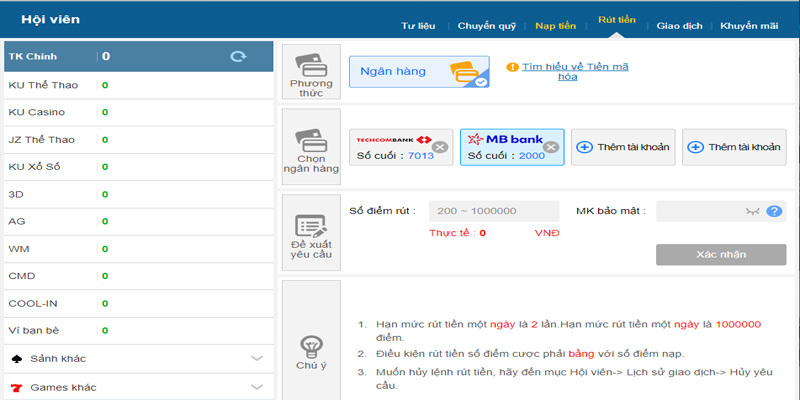Expand the Sảnh khác section

point(137,358)
